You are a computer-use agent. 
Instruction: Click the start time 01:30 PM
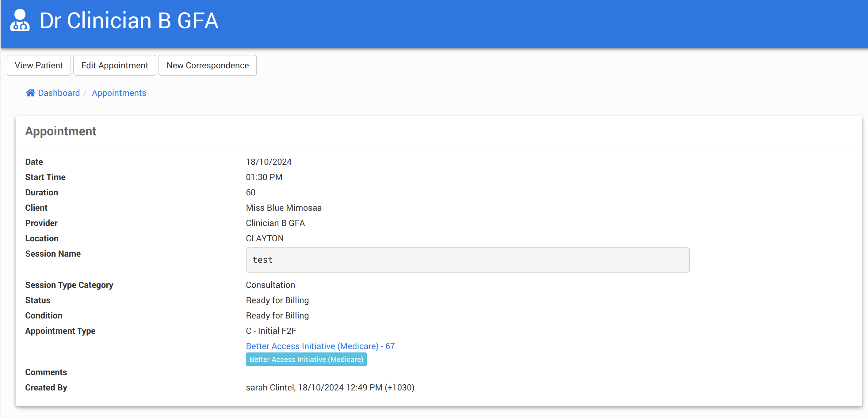pos(264,177)
